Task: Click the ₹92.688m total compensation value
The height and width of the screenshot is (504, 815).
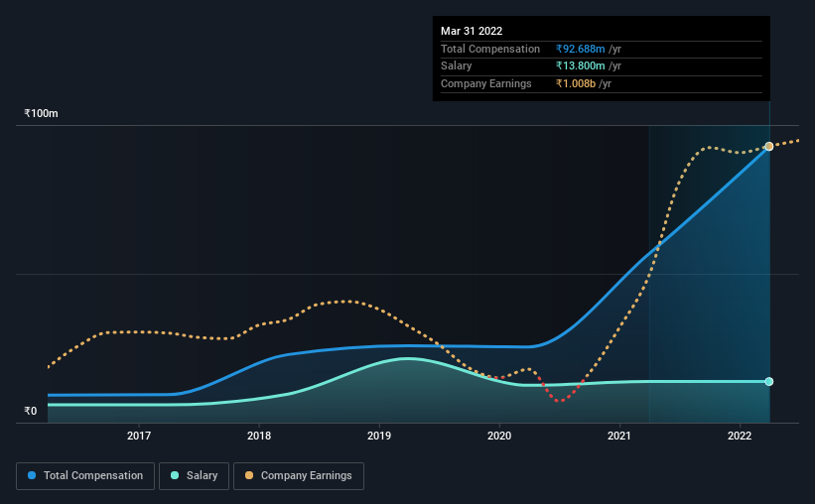Action: (x=580, y=49)
